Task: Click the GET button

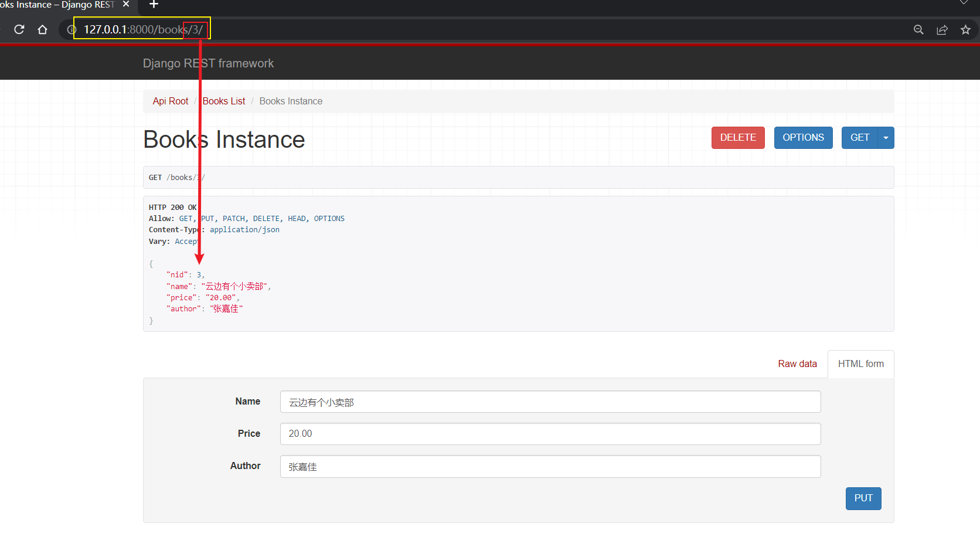Action: click(860, 138)
